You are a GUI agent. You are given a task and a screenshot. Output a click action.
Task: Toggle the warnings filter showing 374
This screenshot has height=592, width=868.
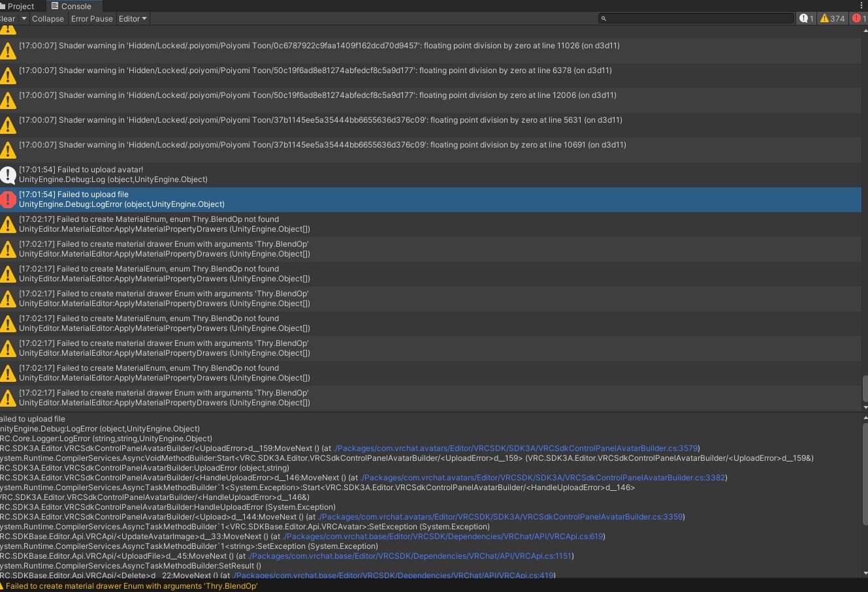833,19
